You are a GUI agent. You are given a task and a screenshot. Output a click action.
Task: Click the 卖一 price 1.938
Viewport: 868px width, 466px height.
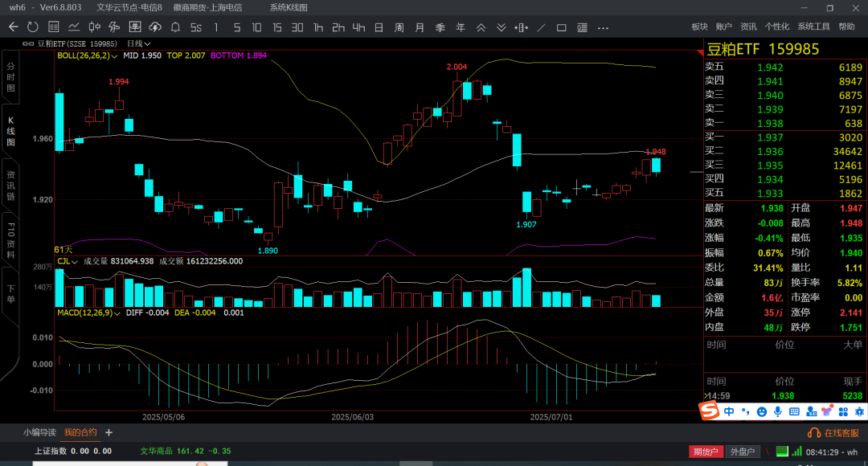tap(770, 124)
